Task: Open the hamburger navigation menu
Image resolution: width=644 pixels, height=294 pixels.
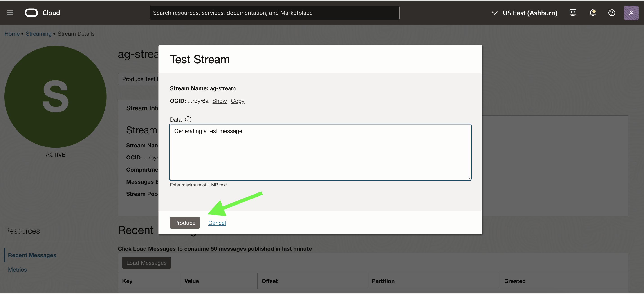Action: coord(10,13)
